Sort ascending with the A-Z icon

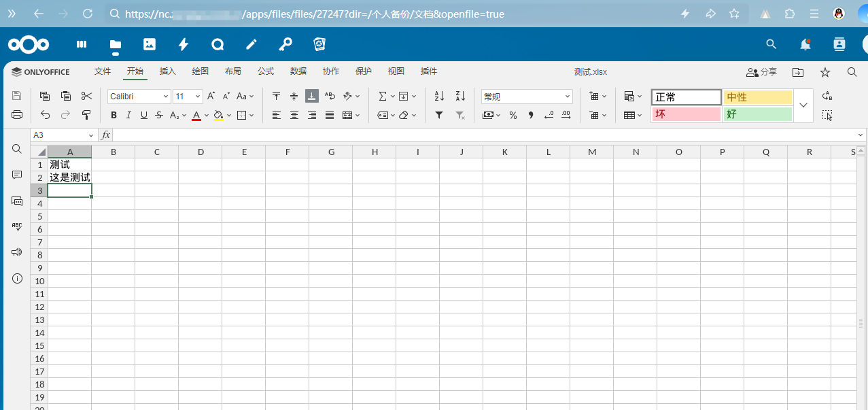[439, 96]
